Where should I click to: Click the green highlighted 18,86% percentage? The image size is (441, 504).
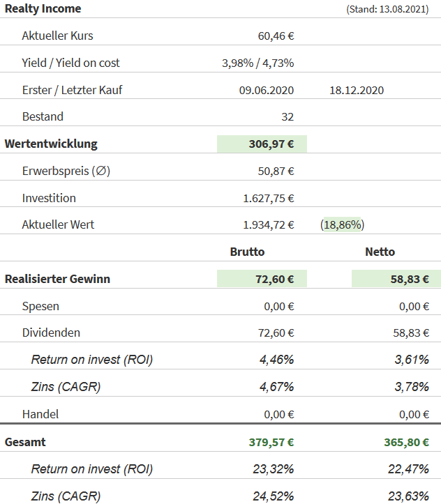click(x=343, y=225)
